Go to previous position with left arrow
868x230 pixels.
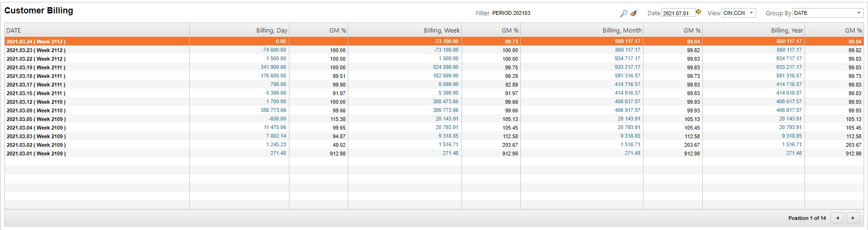coord(837,218)
